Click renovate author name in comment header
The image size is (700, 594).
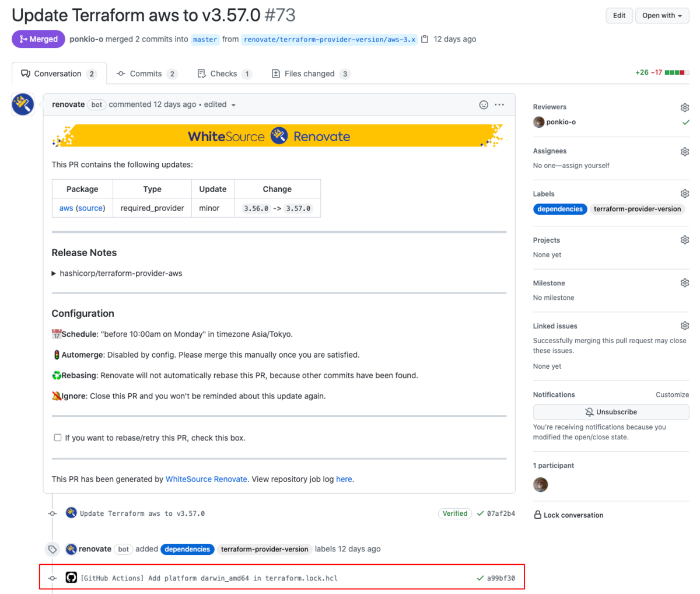pyautogui.click(x=68, y=104)
